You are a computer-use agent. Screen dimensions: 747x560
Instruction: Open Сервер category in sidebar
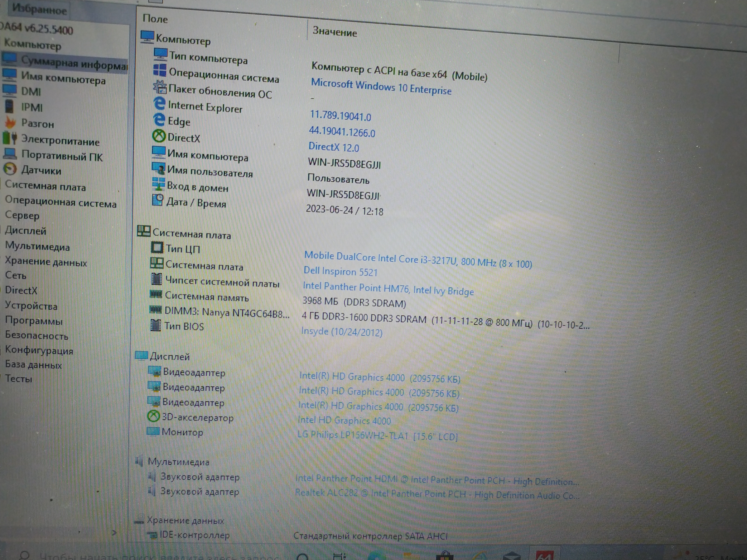click(22, 216)
